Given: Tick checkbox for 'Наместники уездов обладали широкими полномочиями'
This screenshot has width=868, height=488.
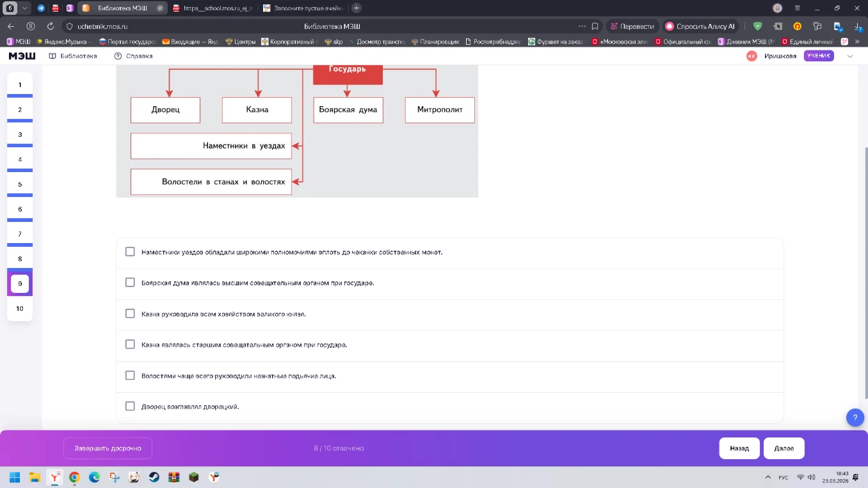Looking at the screenshot, I should 130,251.
